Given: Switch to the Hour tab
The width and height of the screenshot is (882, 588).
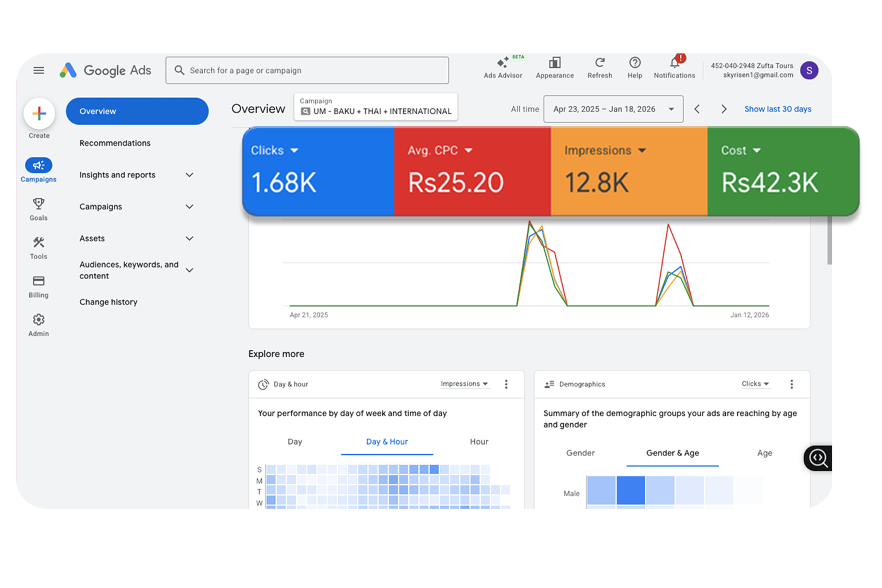Looking at the screenshot, I should [x=479, y=442].
